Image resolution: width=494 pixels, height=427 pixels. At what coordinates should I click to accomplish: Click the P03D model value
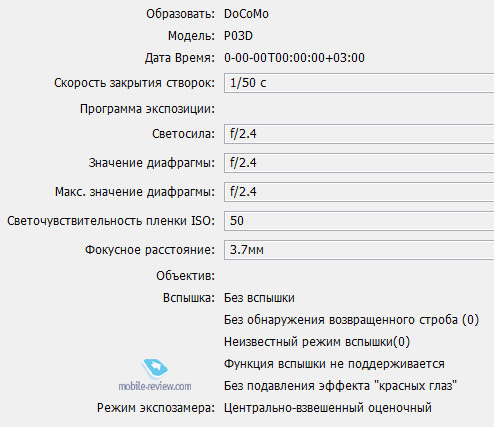[x=238, y=36]
